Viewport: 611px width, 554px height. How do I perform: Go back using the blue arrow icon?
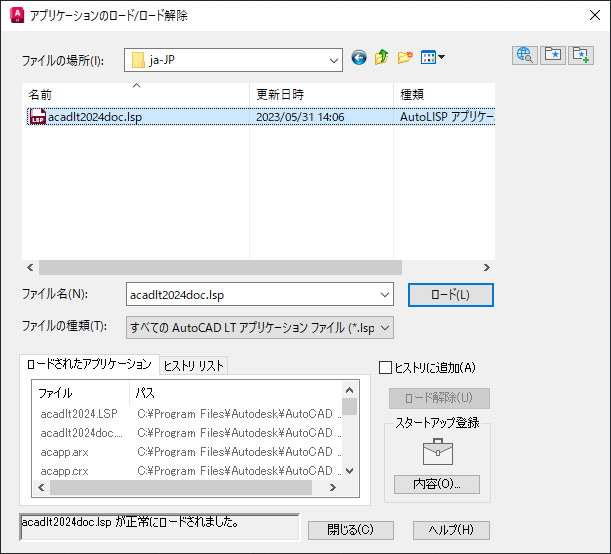coord(358,58)
